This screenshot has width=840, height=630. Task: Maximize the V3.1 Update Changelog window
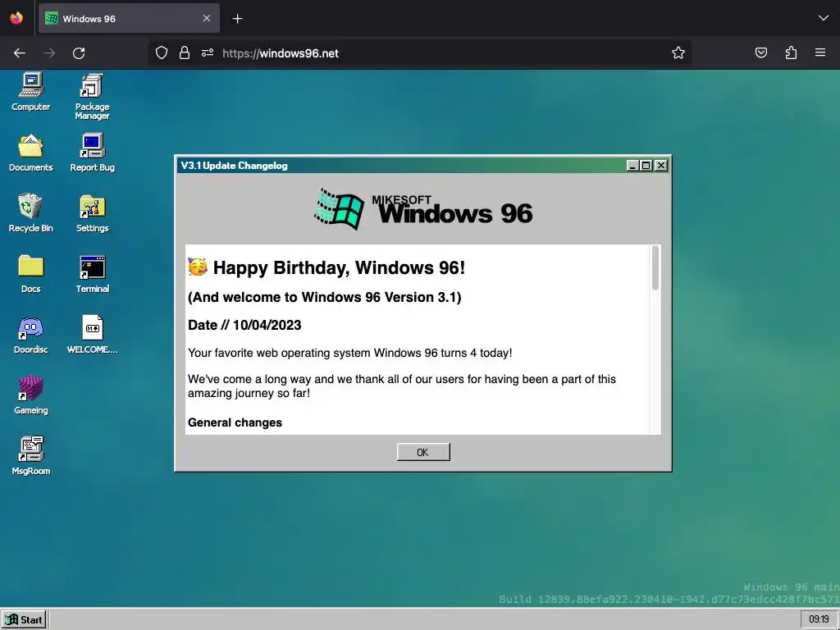(x=646, y=166)
